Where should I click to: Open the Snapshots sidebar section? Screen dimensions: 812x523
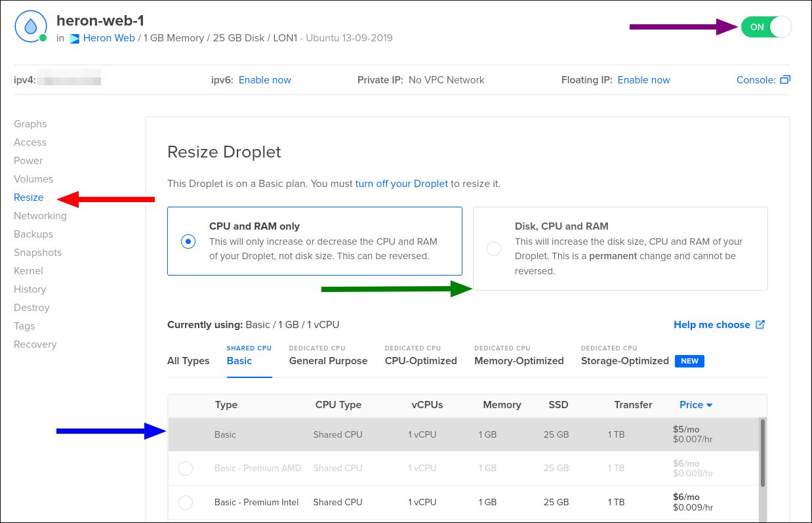[x=37, y=253]
